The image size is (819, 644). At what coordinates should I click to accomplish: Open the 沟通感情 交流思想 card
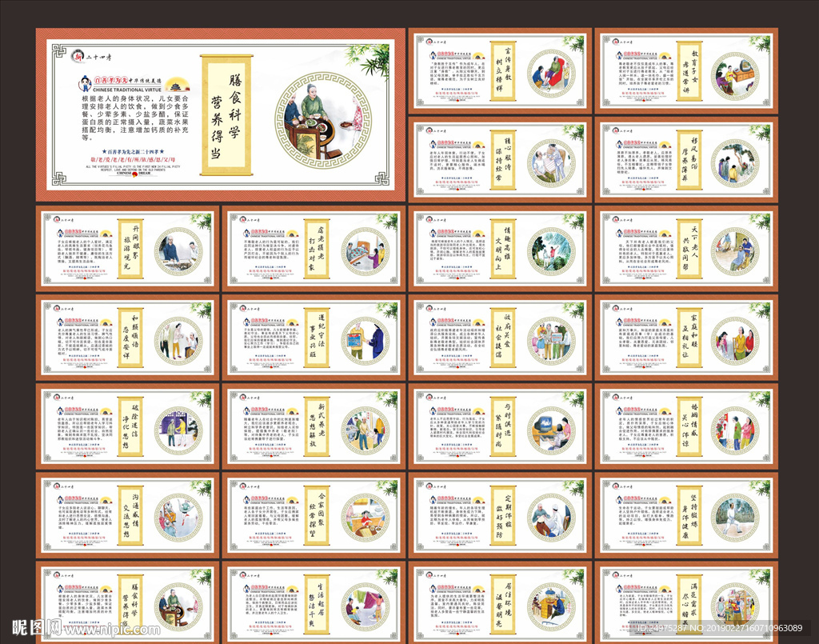(127, 515)
